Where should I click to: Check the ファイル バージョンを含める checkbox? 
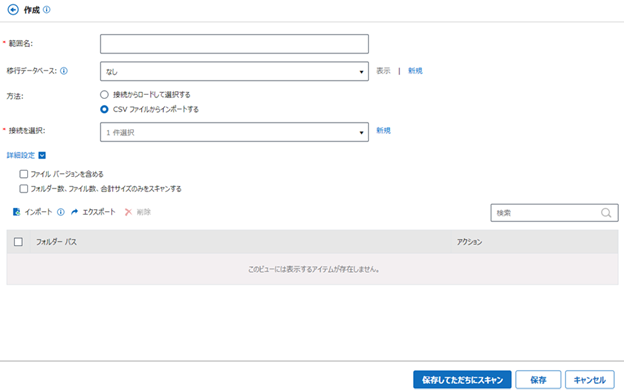pyautogui.click(x=24, y=174)
